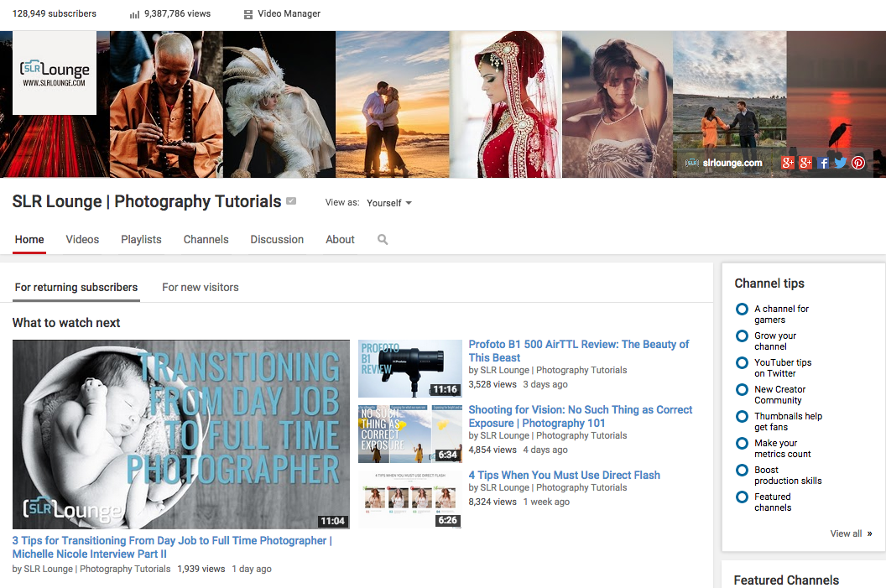
Task: Play the Profoto B1 Review thumbnail
Action: point(410,368)
